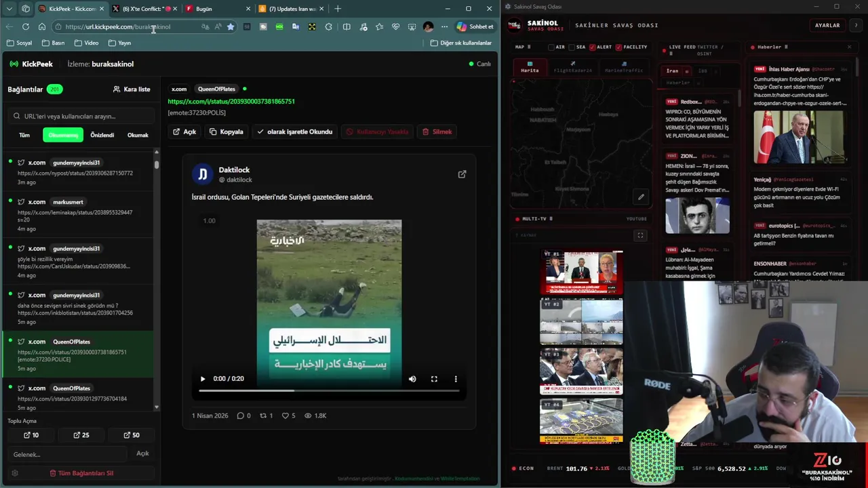The height and width of the screenshot is (488, 868).
Task: Click the Gelenek custom count field
Action: click(x=68, y=454)
